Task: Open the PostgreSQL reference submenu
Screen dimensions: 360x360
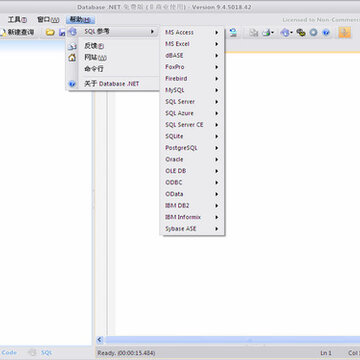Action: click(x=192, y=148)
